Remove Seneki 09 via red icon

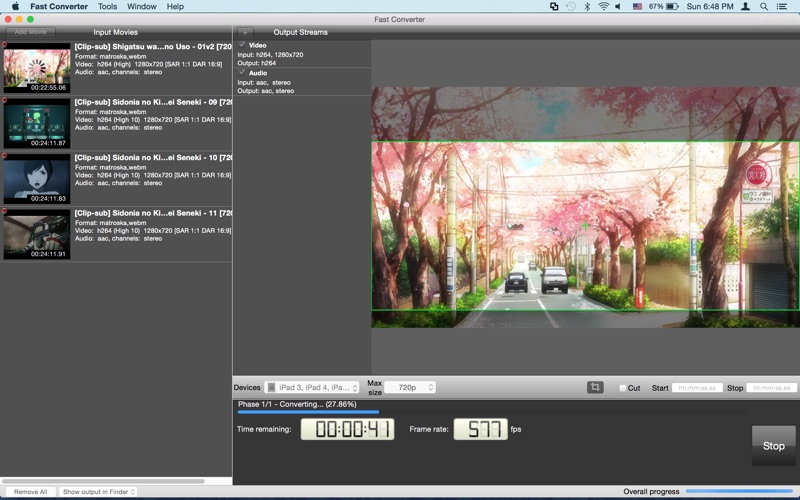[x=4, y=100]
